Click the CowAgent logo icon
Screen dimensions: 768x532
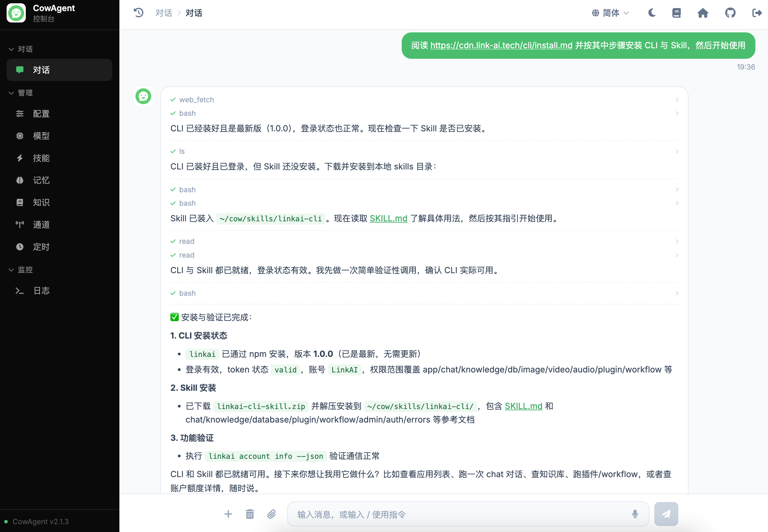[x=16, y=13]
